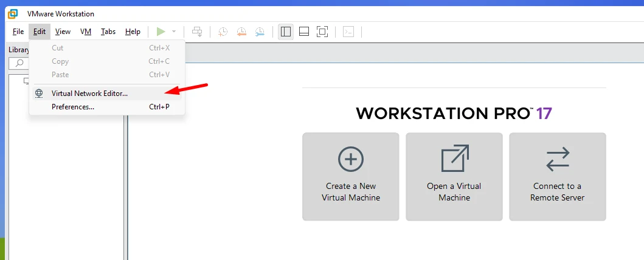This screenshot has height=260, width=644.
Task: Click the Revert to Snapshot icon
Action: tap(241, 32)
